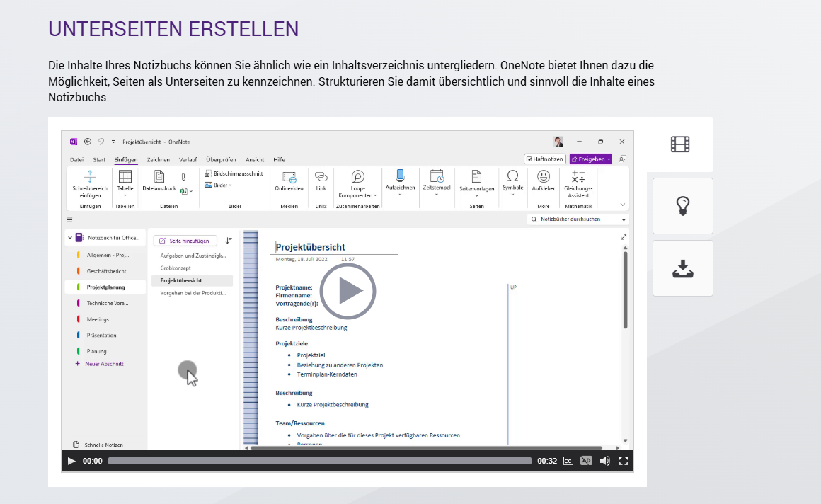Seek along the video progress bar
Image resolution: width=821 pixels, height=504 pixels.
coord(319,461)
